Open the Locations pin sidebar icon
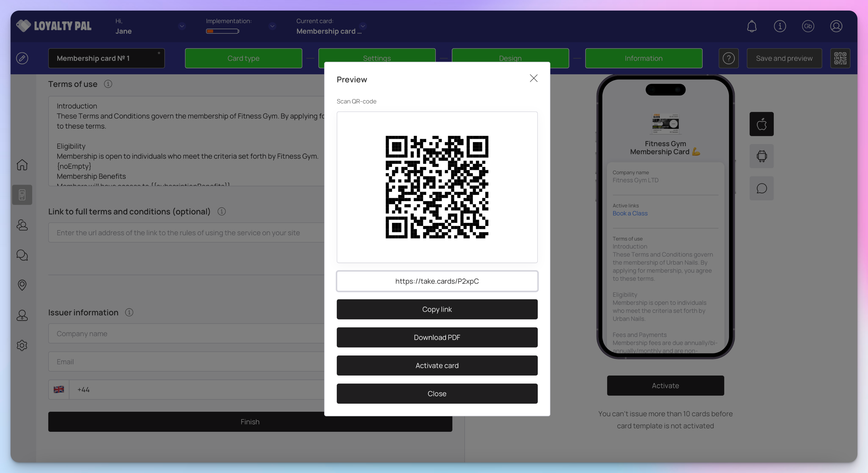 pyautogui.click(x=22, y=285)
